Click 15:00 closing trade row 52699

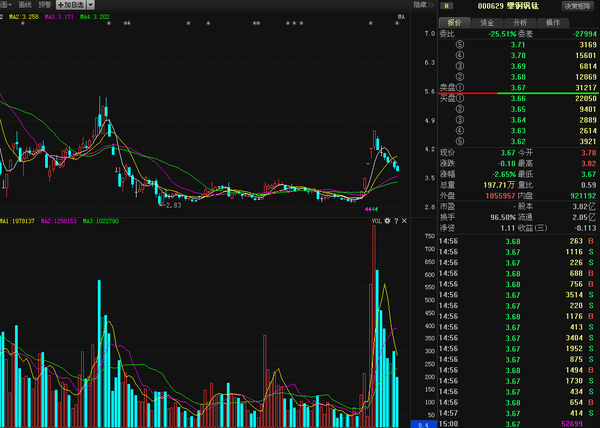pos(518,424)
